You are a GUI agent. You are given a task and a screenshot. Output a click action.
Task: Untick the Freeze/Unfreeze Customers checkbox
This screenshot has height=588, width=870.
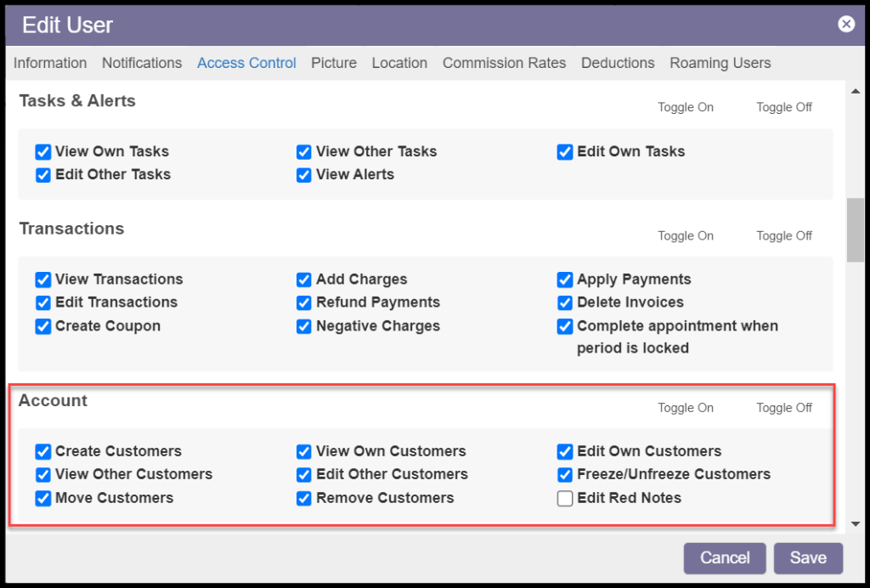565,475
